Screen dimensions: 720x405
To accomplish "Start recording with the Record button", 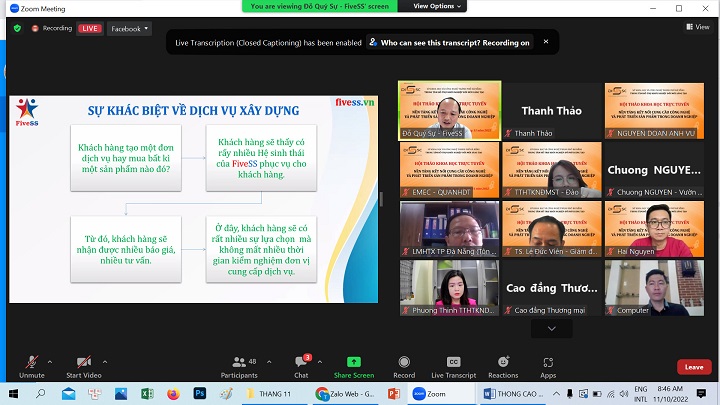I will (x=404, y=366).
